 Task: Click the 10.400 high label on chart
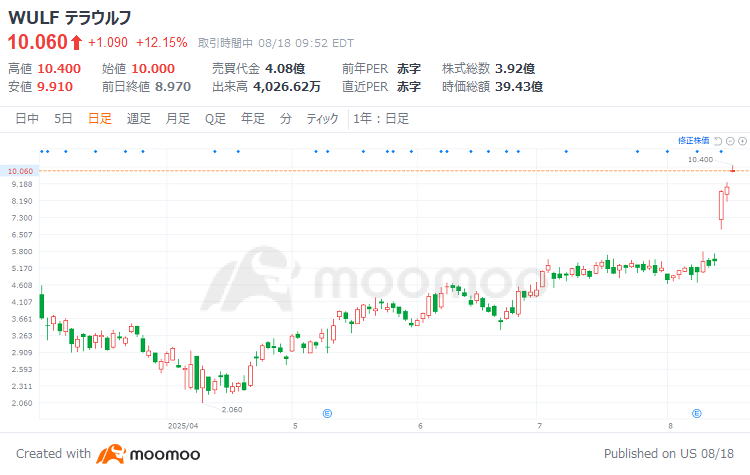click(x=700, y=159)
